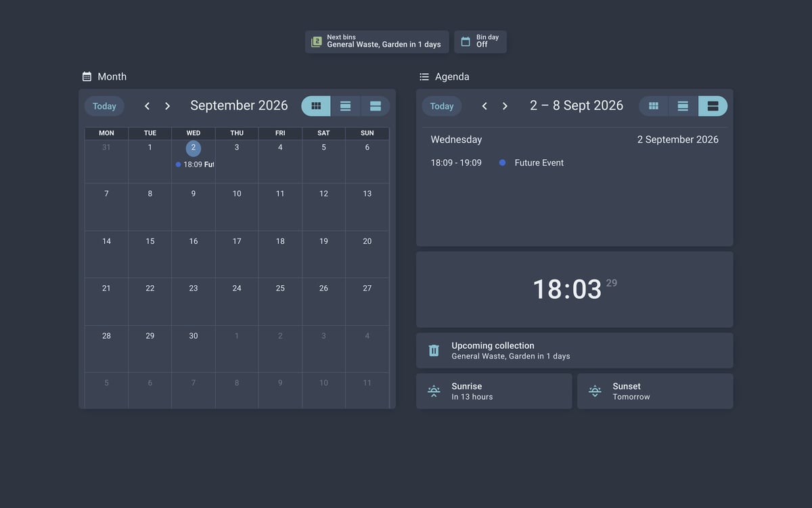Go to next month in Month calendar

[167, 106]
